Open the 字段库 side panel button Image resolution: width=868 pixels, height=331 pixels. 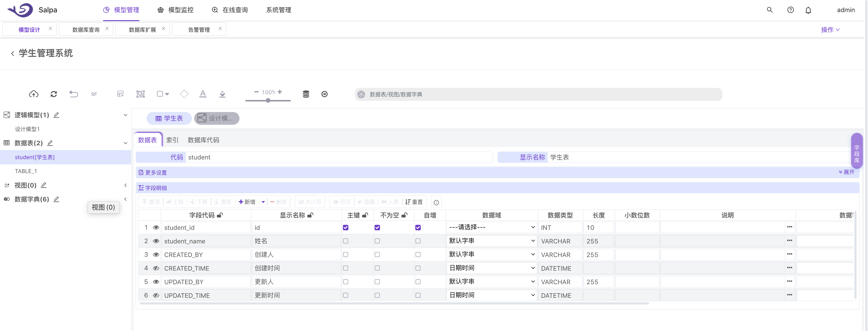tap(857, 151)
